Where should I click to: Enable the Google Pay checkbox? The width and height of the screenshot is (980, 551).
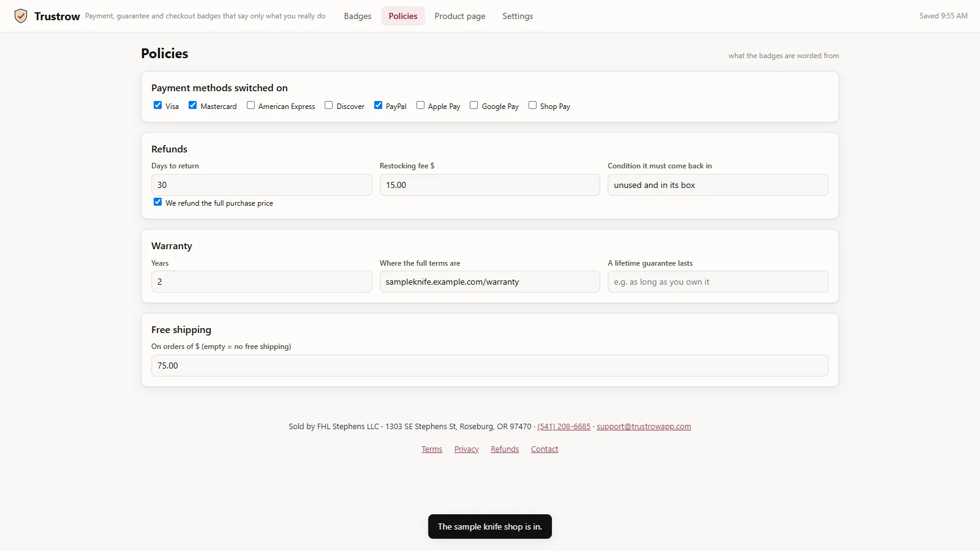point(473,105)
